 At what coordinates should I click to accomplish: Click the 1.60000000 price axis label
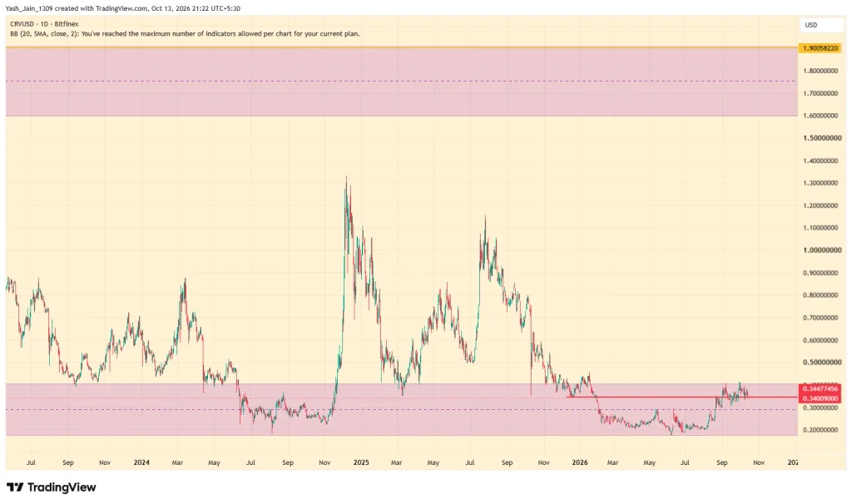coord(820,116)
